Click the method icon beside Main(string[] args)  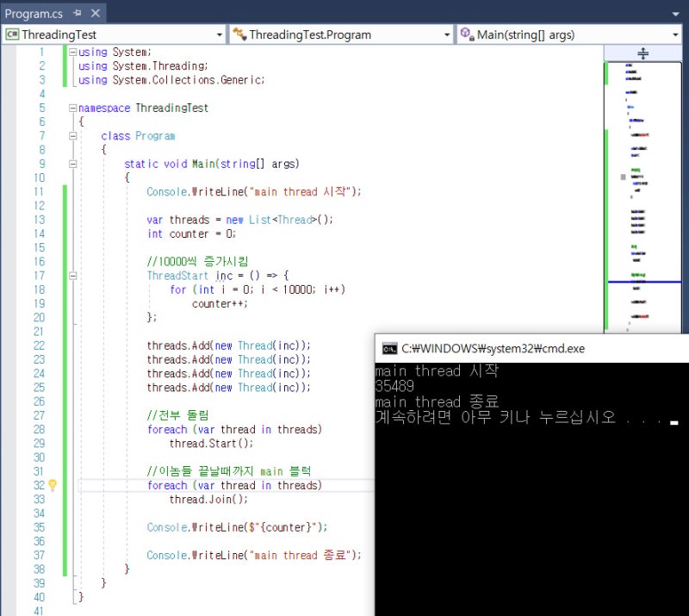click(466, 34)
